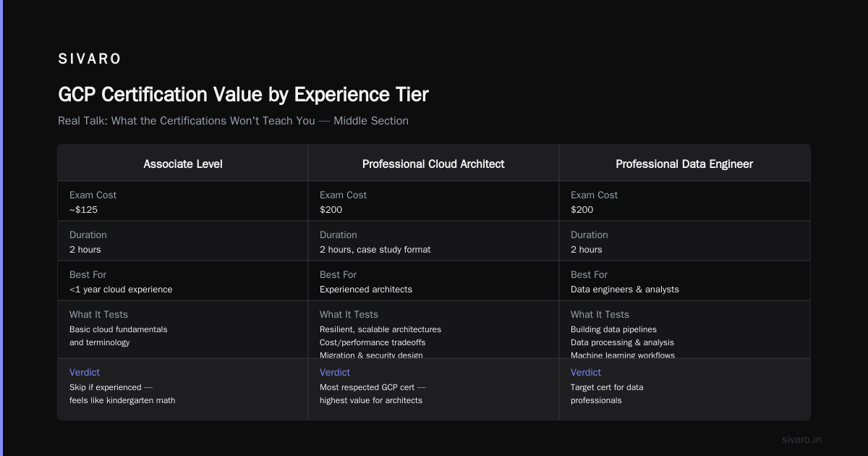The image size is (868, 456).
Task: Click the 'Experienced architects' cell
Action: click(366, 290)
